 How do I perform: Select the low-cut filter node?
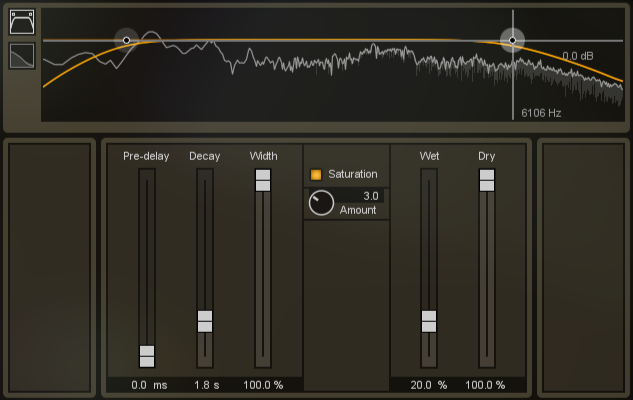pos(126,40)
